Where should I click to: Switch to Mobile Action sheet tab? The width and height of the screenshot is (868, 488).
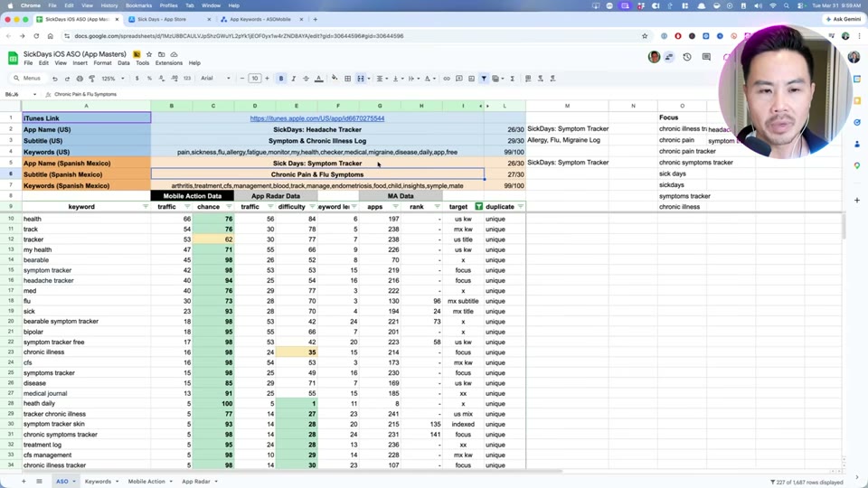(x=146, y=482)
